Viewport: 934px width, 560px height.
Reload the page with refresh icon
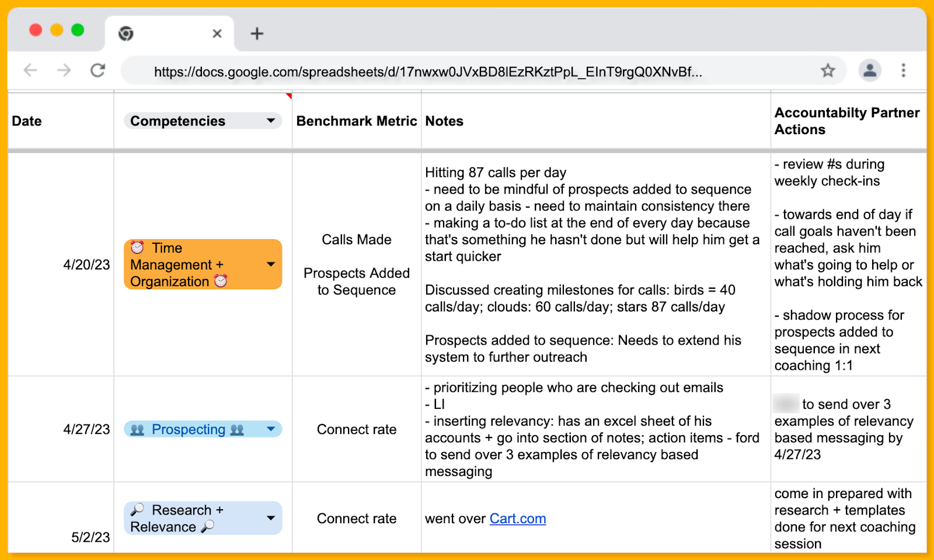[98, 71]
